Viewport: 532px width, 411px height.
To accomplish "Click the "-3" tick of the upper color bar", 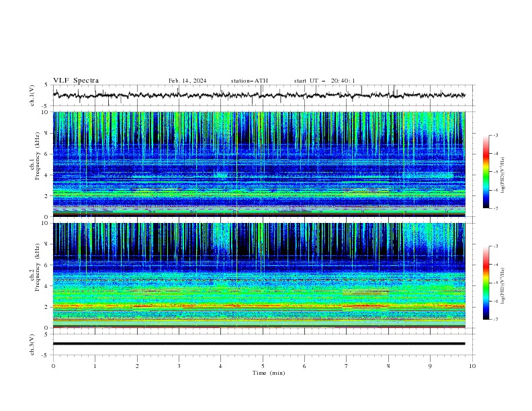I will click(x=496, y=135).
